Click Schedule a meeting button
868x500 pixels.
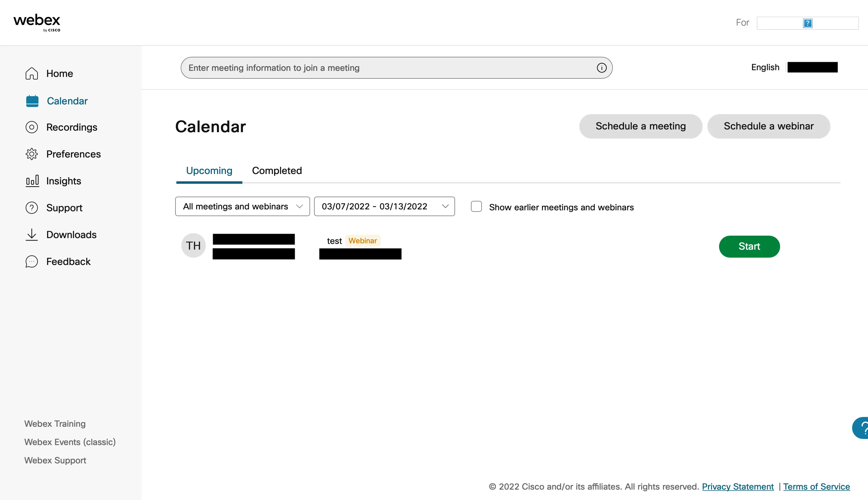641,126
